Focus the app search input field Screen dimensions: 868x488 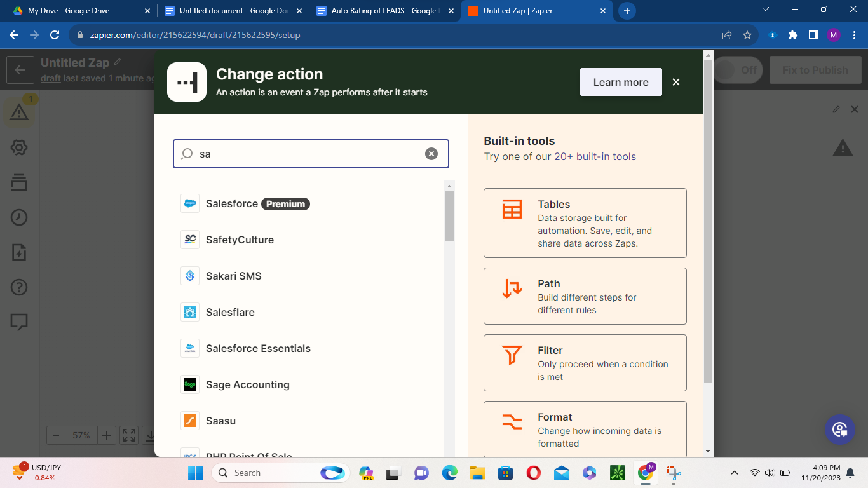point(311,154)
